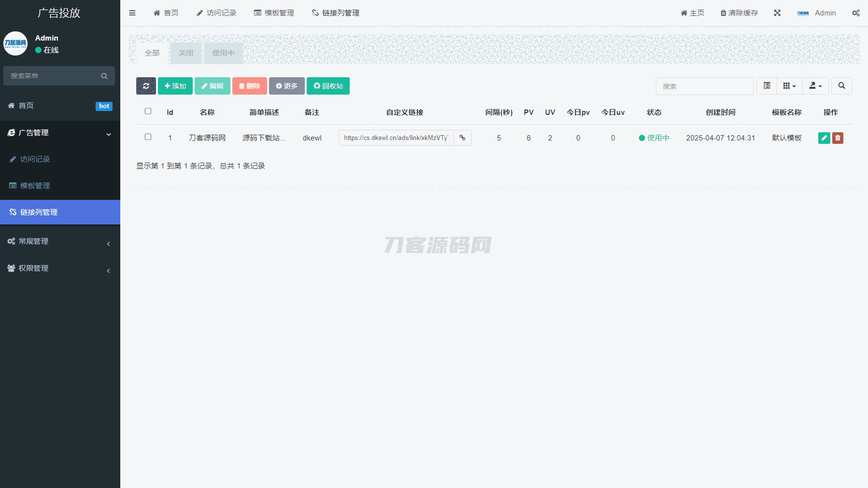Click 清除缓存 in top bar
868x488 pixels.
click(x=740, y=13)
